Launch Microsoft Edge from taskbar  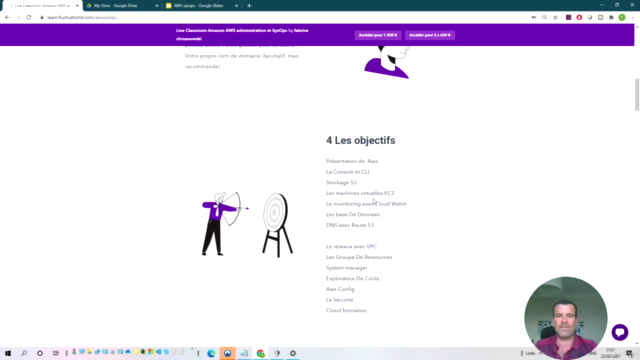[x=211, y=353]
